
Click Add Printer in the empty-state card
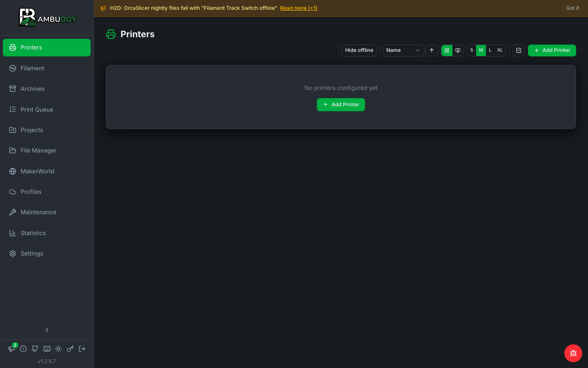(x=341, y=105)
